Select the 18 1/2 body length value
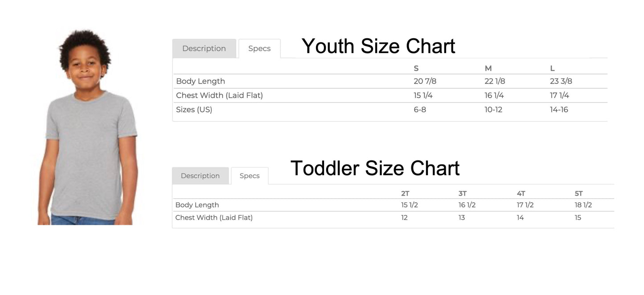644x295 pixels. 583,205
